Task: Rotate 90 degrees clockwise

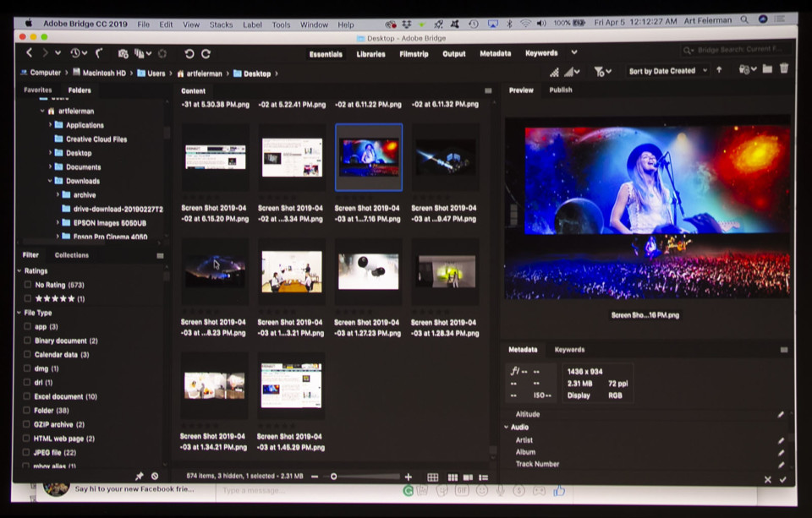Action: 206,53
